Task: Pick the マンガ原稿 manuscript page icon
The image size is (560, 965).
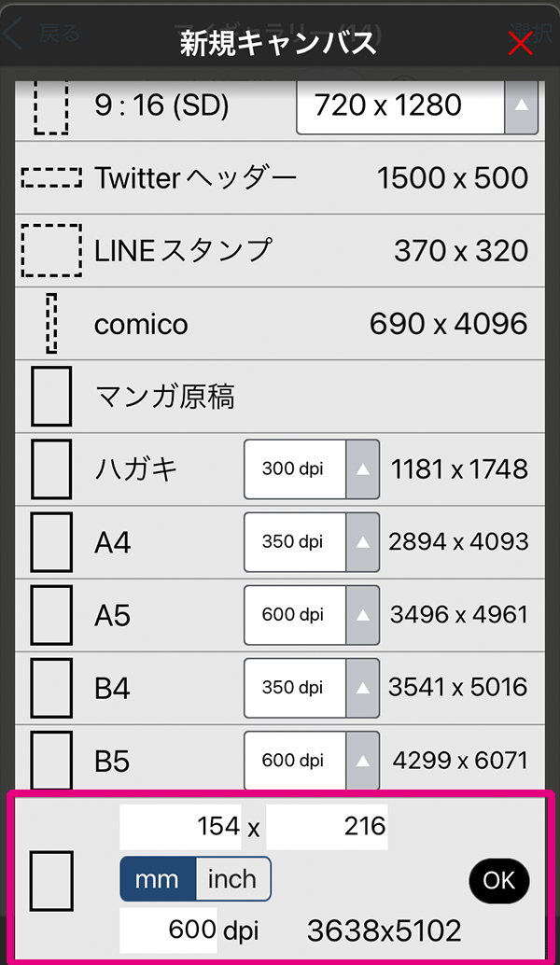Action: 51,396
